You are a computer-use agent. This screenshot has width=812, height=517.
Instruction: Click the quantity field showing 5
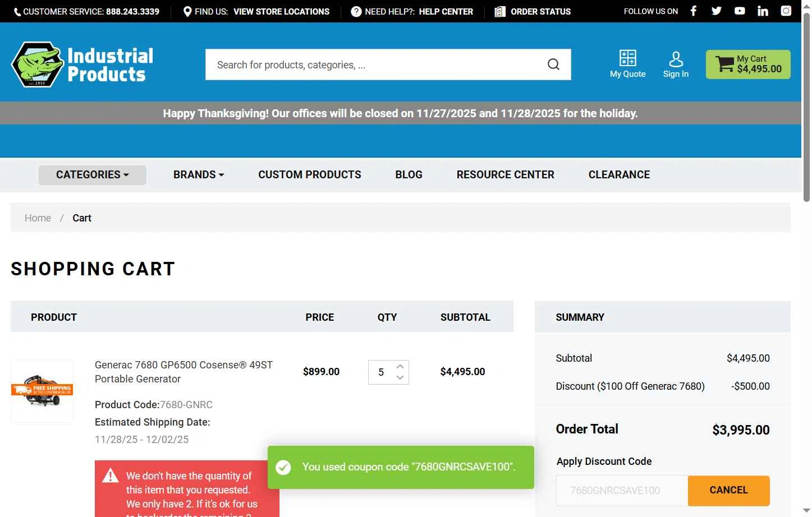pos(381,372)
